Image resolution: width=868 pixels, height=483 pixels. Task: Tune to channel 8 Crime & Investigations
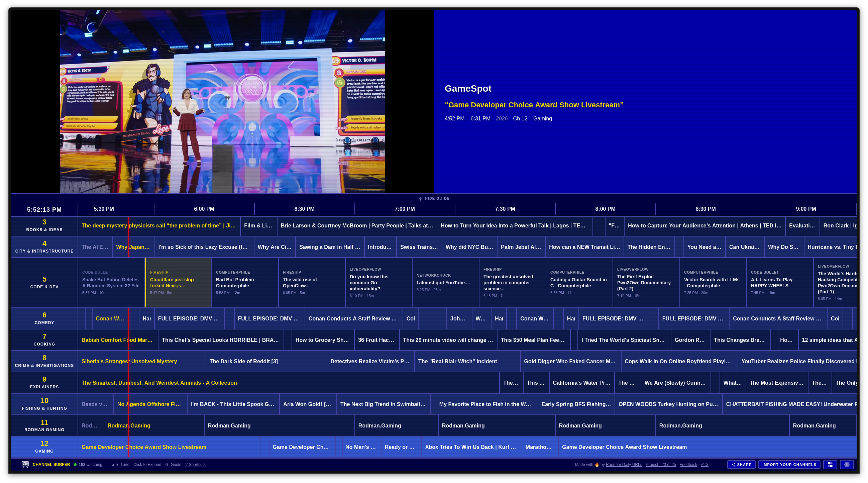point(44,361)
